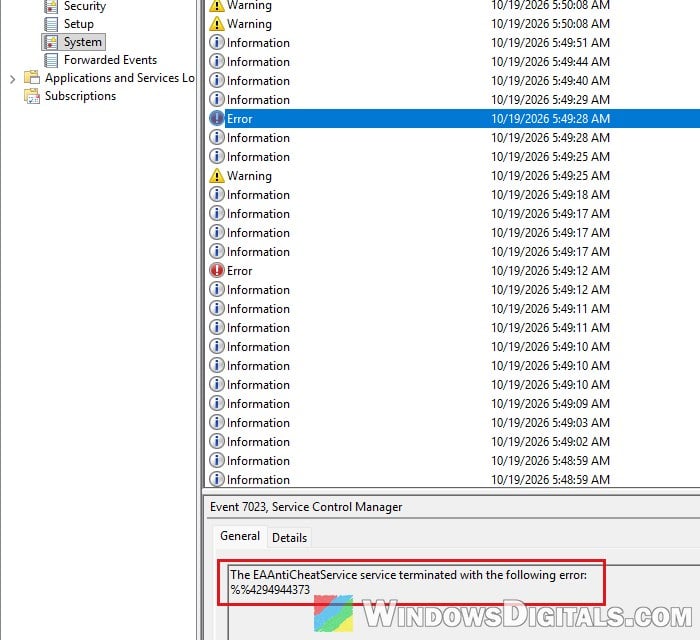Screen dimensions: 700x640
Task: Click the System log icon
Action: click(51, 42)
